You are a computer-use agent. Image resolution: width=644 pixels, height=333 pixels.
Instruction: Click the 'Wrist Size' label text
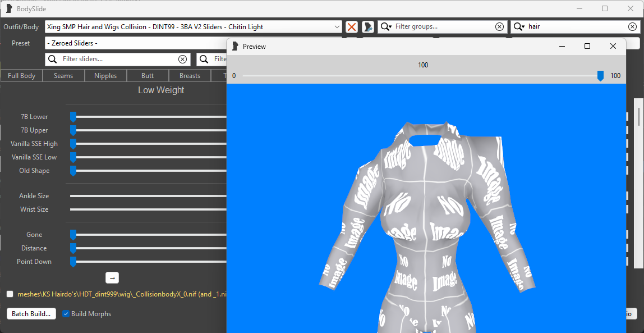point(35,209)
